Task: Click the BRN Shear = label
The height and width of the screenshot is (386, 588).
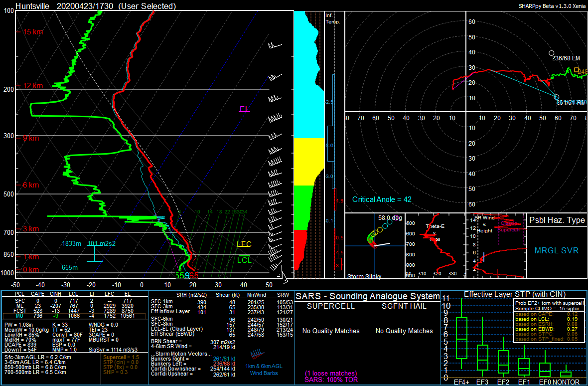Action: coord(167,341)
